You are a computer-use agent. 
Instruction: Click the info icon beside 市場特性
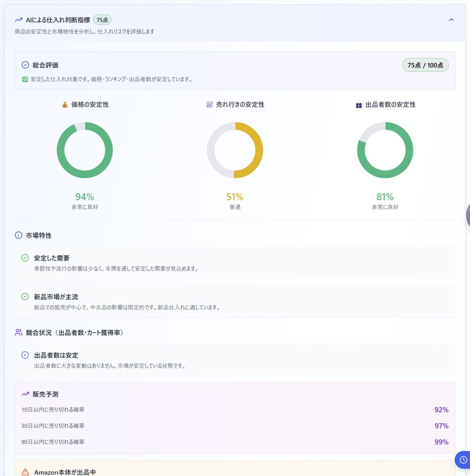point(18,235)
